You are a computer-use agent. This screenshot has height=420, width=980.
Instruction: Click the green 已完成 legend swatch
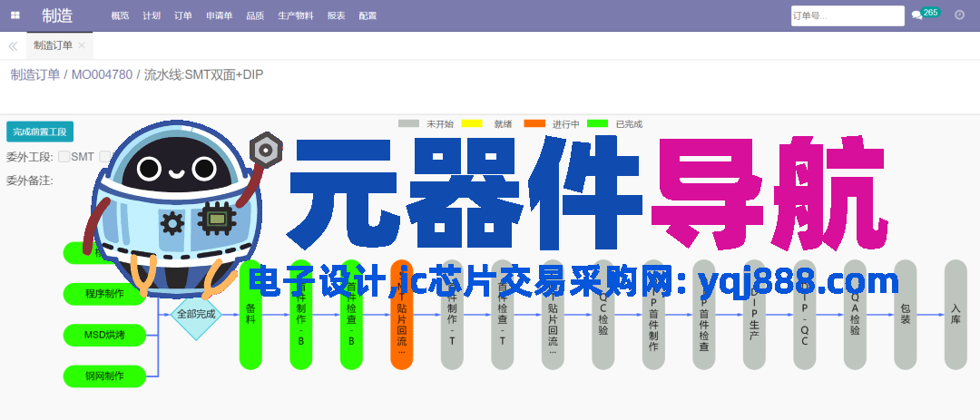(x=598, y=123)
